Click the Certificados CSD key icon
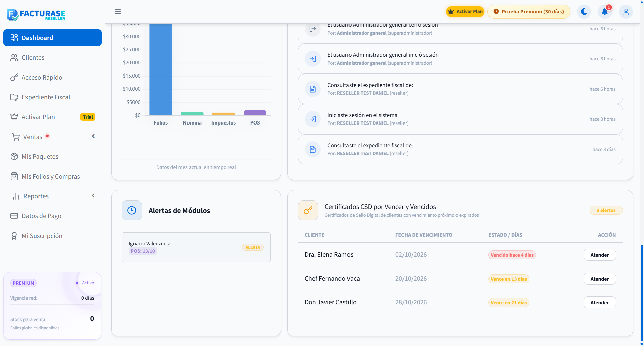Image resolution: width=644 pixels, height=346 pixels. point(308,210)
